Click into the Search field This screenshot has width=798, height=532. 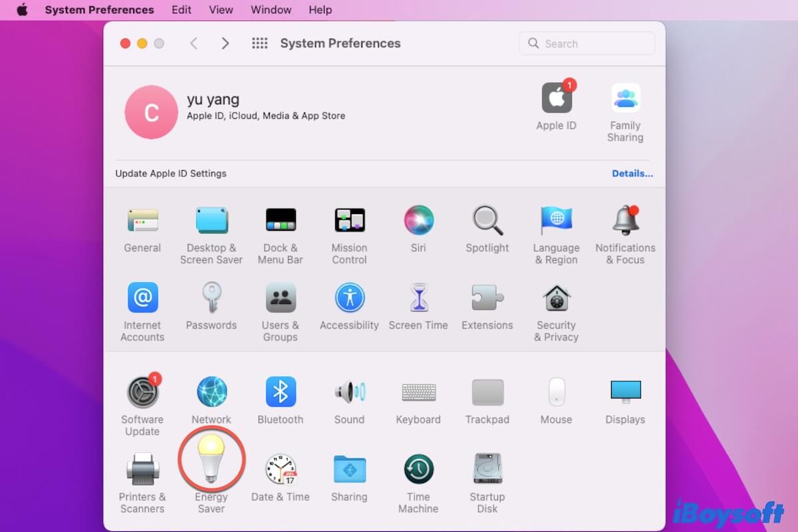[x=587, y=44]
